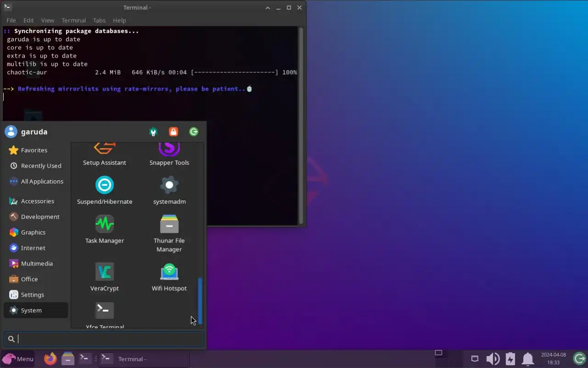Image resolution: width=588 pixels, height=368 pixels.
Task: Open Task Manager from the menu
Action: coord(104,229)
